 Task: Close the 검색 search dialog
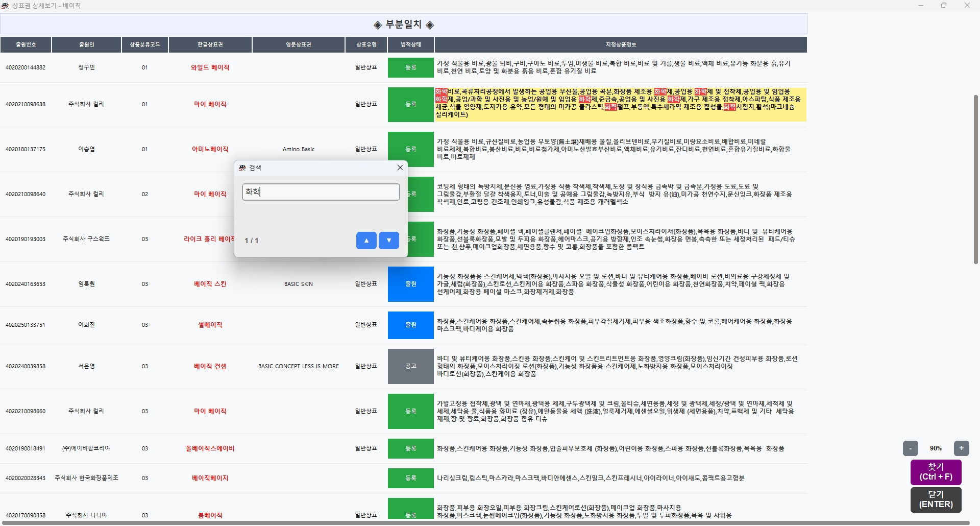pos(400,168)
